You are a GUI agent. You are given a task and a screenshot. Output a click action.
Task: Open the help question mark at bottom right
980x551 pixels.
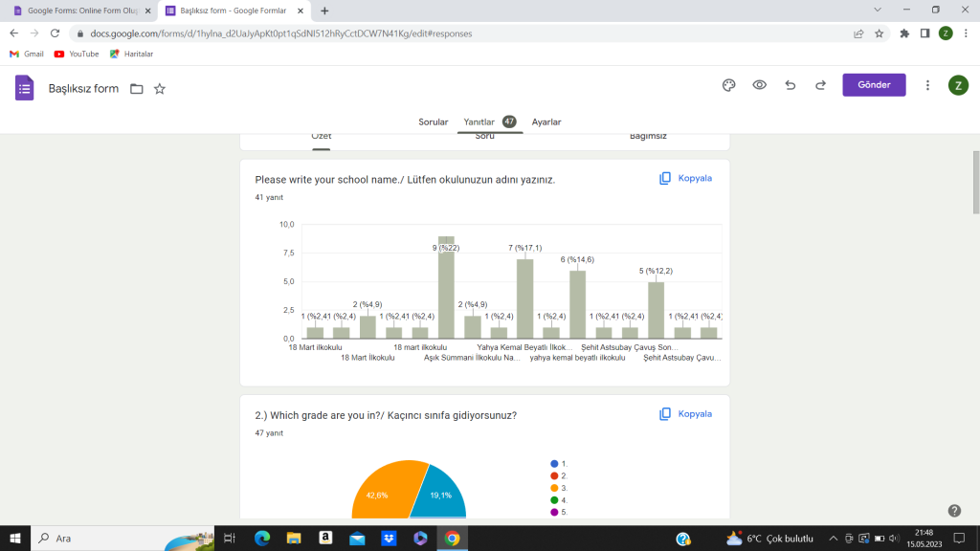tap(953, 510)
